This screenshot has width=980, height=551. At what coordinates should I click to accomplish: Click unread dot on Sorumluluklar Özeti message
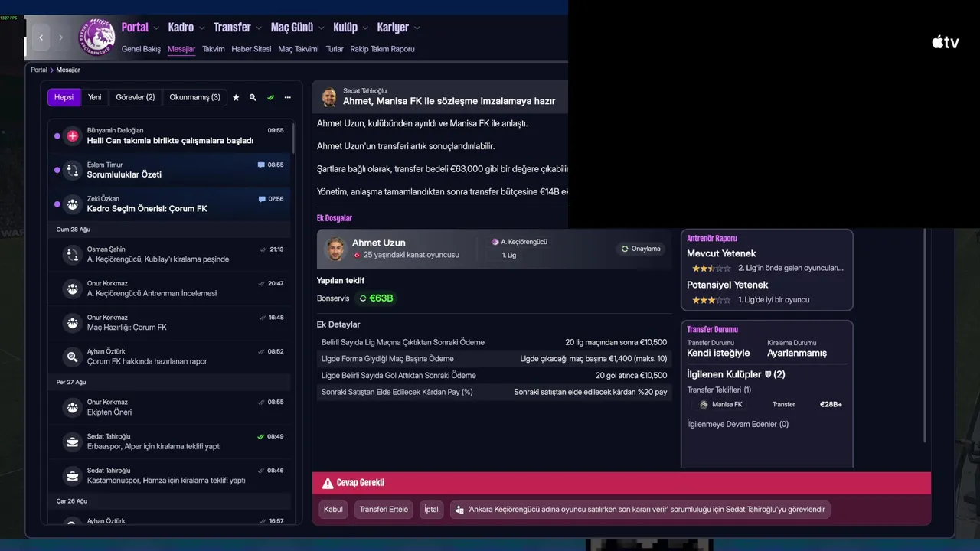[x=57, y=170]
